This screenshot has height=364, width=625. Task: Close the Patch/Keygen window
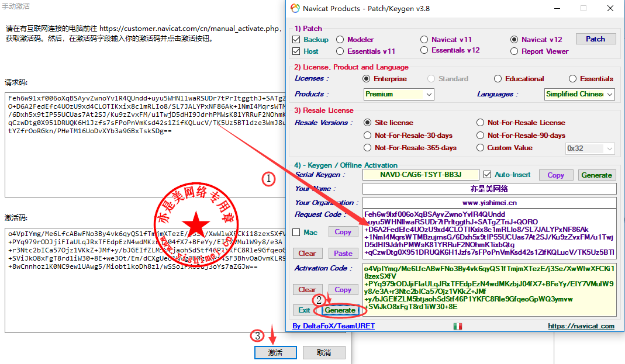610,8
